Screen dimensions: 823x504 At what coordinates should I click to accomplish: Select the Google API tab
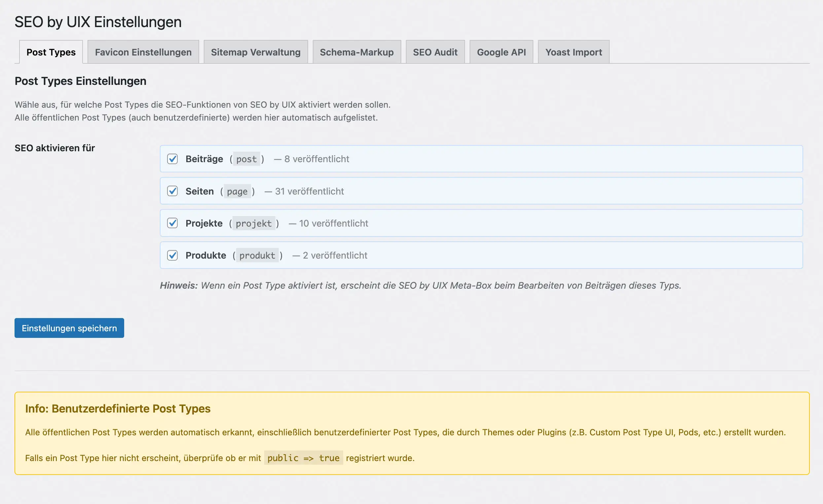pyautogui.click(x=501, y=52)
